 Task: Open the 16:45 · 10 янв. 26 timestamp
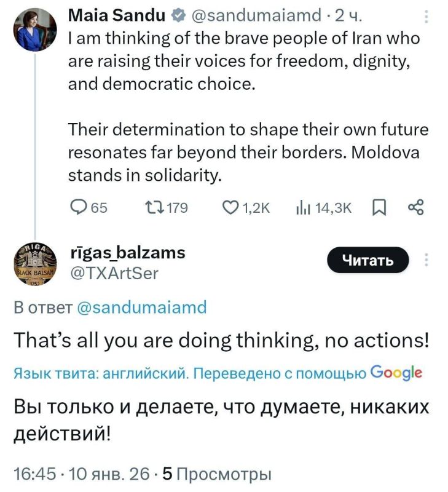click(82, 474)
